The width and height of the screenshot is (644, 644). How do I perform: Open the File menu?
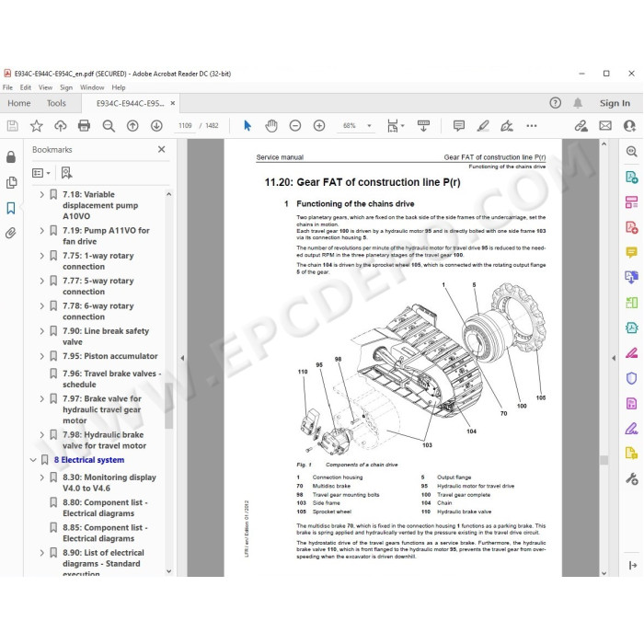pyautogui.click(x=7, y=87)
